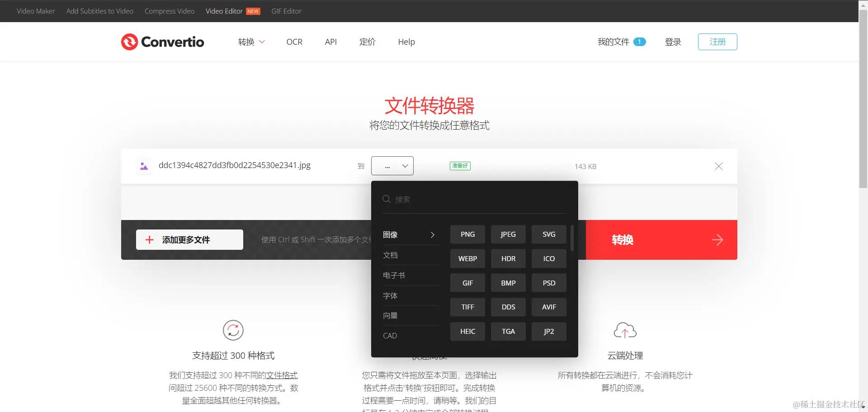Image resolution: width=868 pixels, height=412 pixels.
Task: Open the Help menu item
Action: [406, 42]
